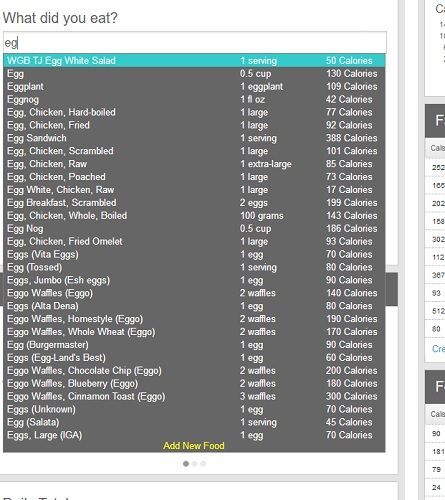Image resolution: width=445 pixels, height=500 pixels.
Task: Select Eggs, Large (IGA) entry
Action: click(x=194, y=435)
